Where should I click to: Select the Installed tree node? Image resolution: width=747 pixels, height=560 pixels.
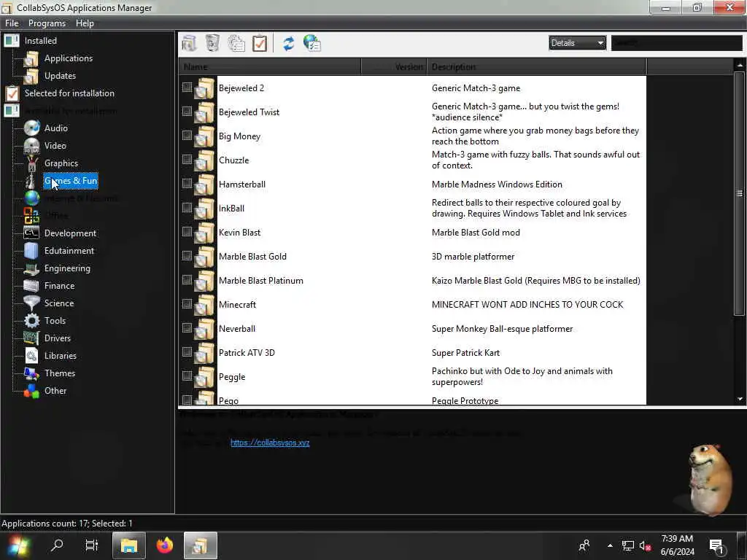(41, 41)
